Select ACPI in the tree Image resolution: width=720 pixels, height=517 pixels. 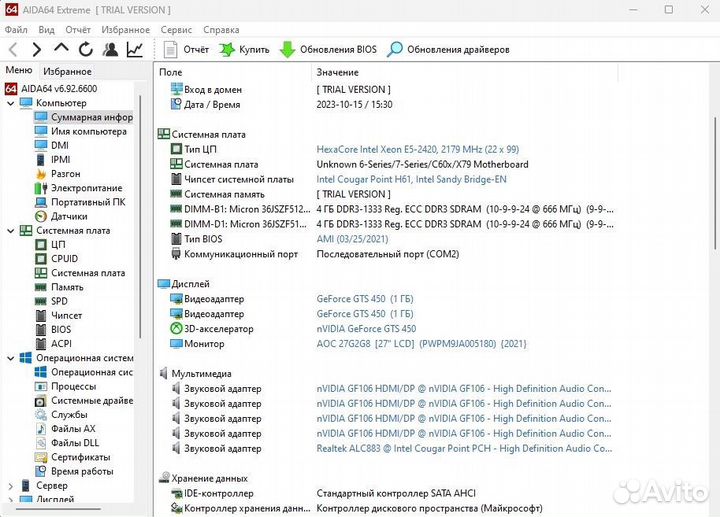click(x=53, y=344)
